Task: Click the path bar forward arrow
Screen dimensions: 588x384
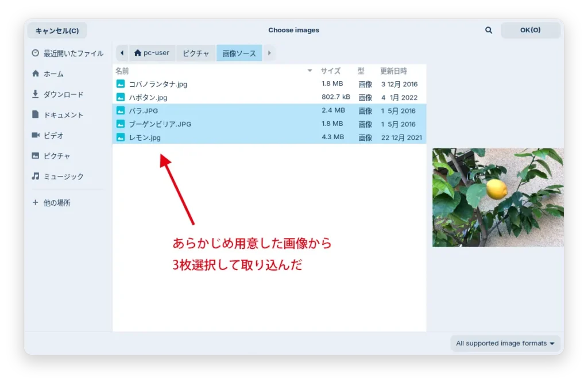Action: tap(269, 53)
